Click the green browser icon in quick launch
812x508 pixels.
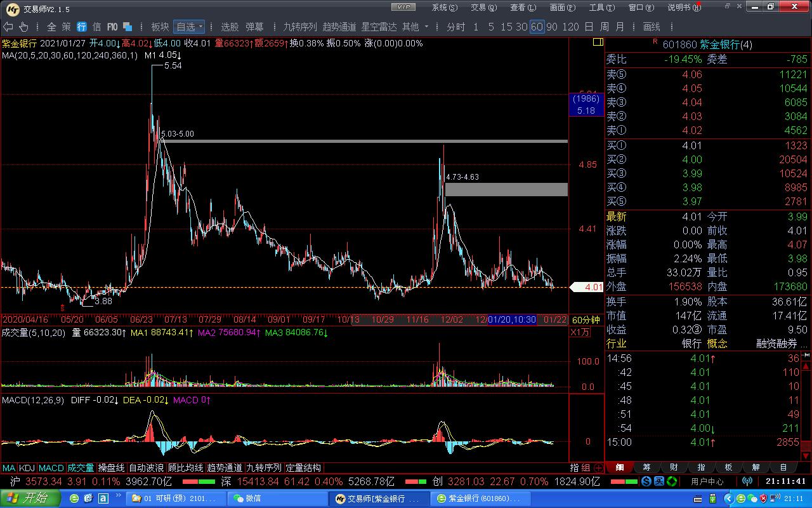click(75, 498)
